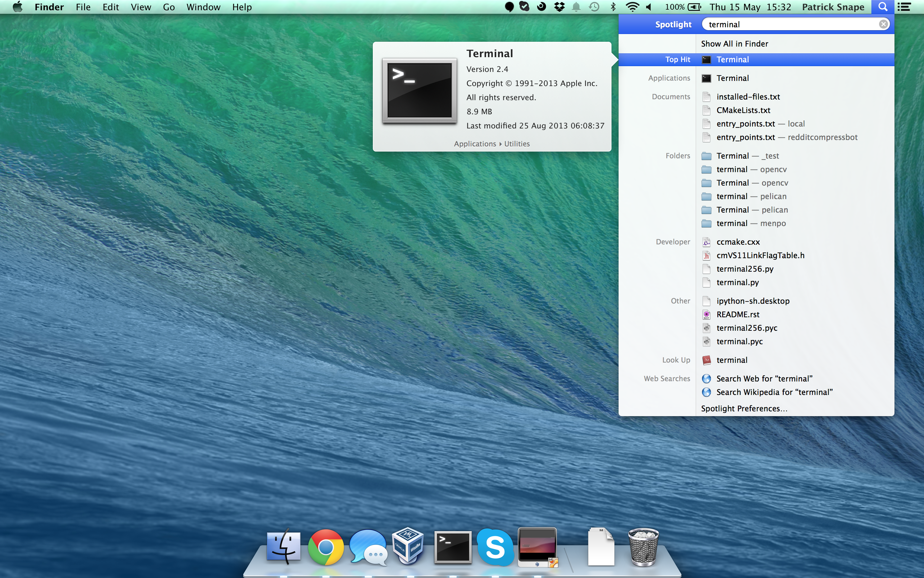Open Finder from the Dock
The height and width of the screenshot is (578, 924).
click(x=283, y=546)
